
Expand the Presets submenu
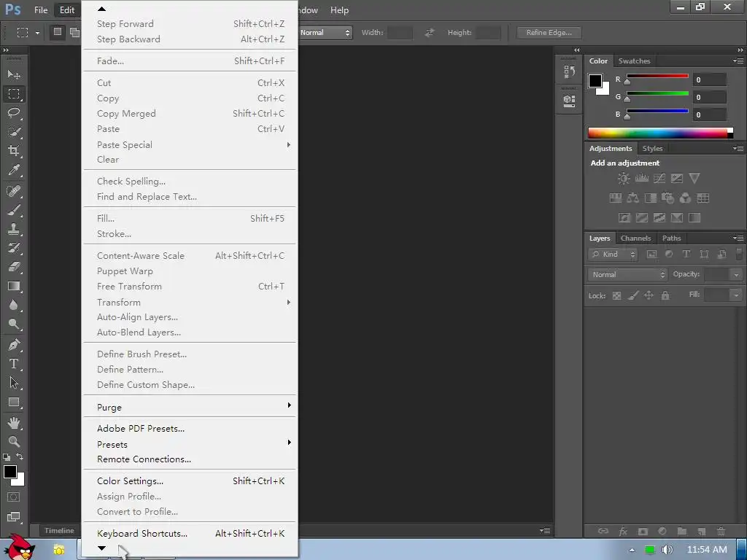pyautogui.click(x=190, y=444)
